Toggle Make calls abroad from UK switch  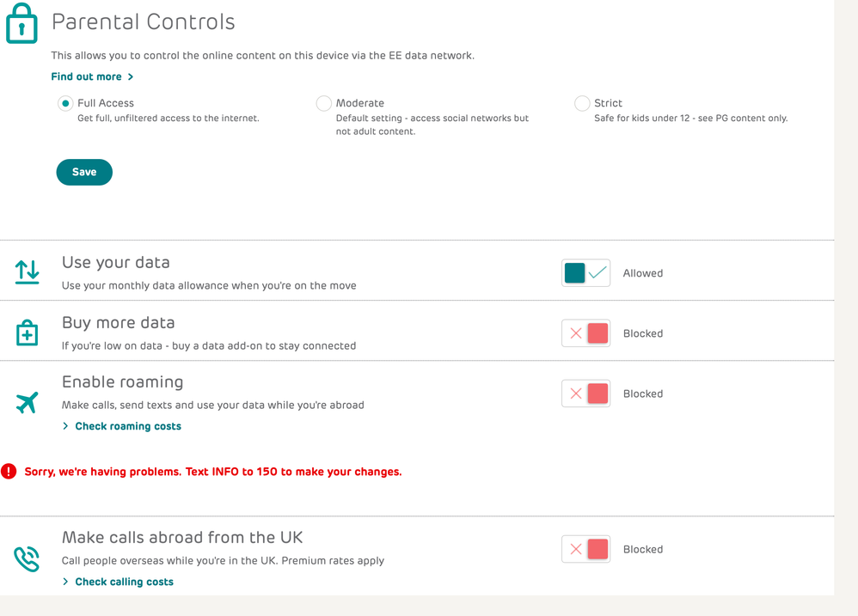tap(585, 549)
